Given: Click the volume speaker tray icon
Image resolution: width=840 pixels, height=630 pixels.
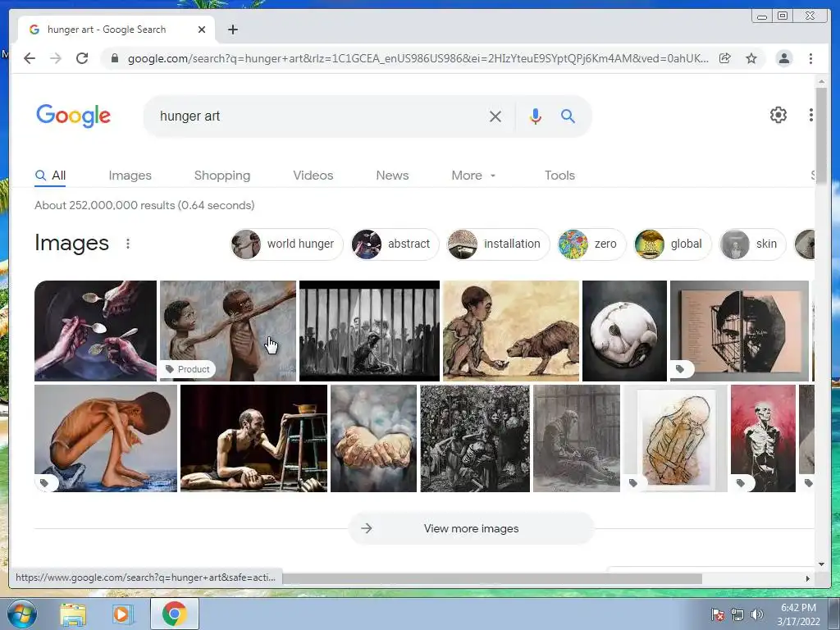Looking at the screenshot, I should pyautogui.click(x=756, y=614).
